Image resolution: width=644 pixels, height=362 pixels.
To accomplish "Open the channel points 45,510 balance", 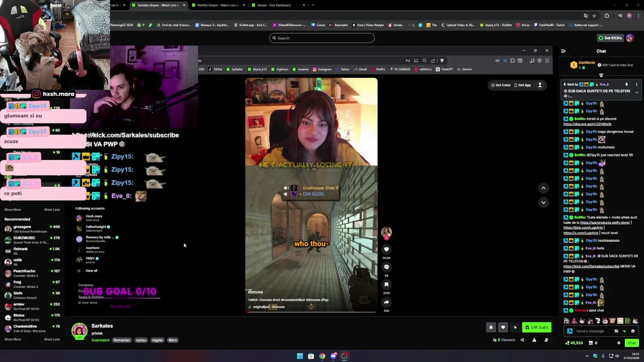I will pyautogui.click(x=574, y=343).
